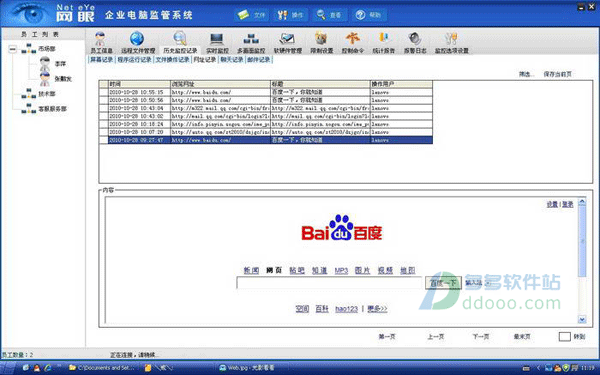Open 多画面监控 multi-screen icon
The width and height of the screenshot is (600, 375).
click(x=251, y=42)
